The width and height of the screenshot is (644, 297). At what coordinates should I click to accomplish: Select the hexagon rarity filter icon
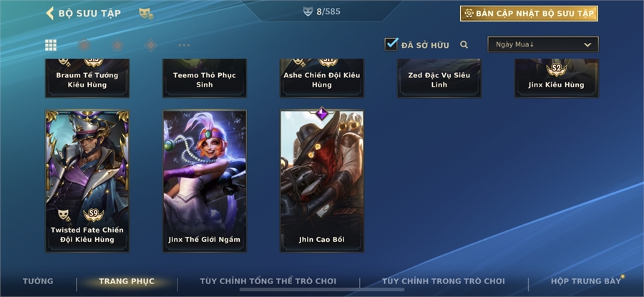[84, 45]
